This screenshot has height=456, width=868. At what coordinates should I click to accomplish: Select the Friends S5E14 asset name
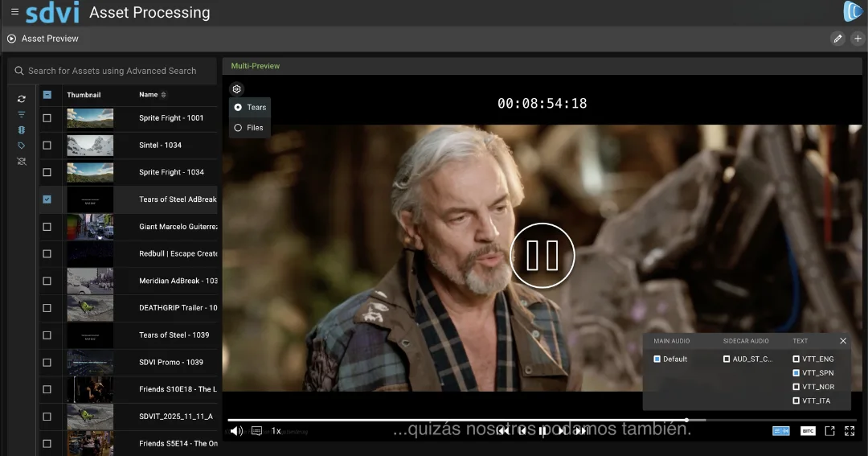(178, 444)
